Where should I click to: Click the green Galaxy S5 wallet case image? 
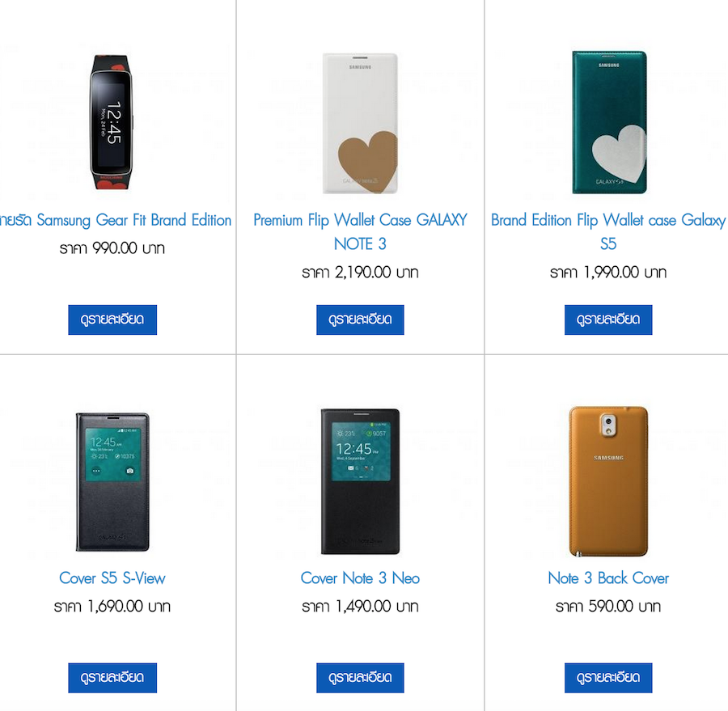608,123
